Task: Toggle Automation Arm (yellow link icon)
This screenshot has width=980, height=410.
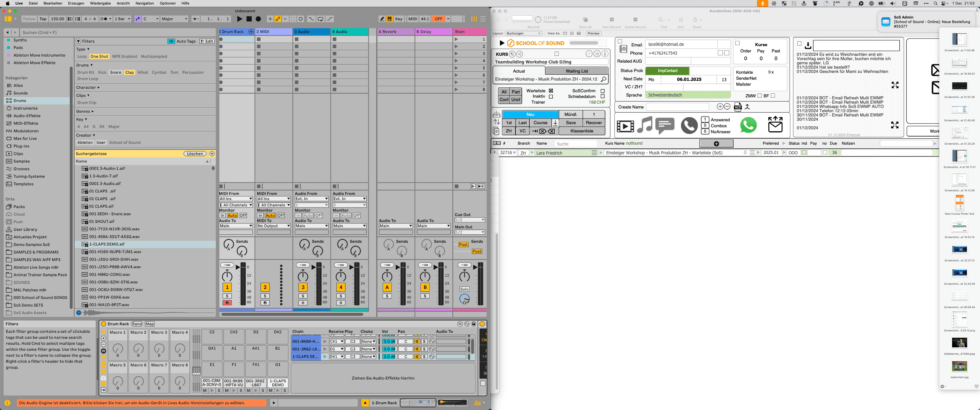Action: pyautogui.click(x=278, y=19)
